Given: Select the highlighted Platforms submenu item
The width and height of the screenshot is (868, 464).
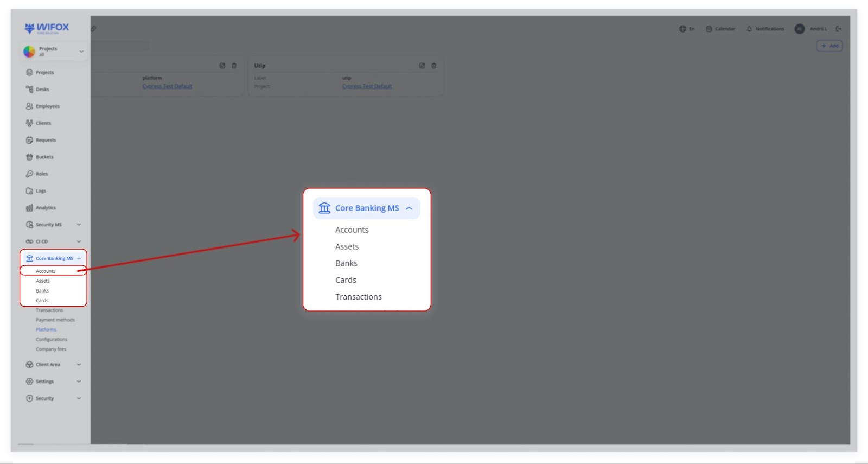Looking at the screenshot, I should click(x=46, y=330).
